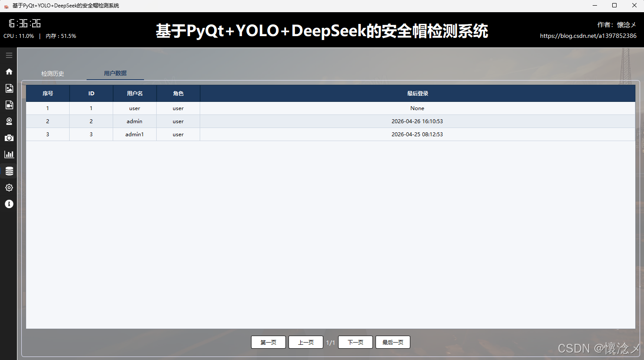Open the settings gear icon

(9, 188)
